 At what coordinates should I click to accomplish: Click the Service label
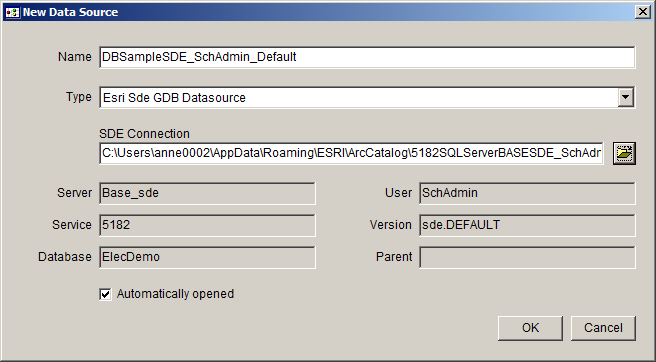(x=72, y=225)
